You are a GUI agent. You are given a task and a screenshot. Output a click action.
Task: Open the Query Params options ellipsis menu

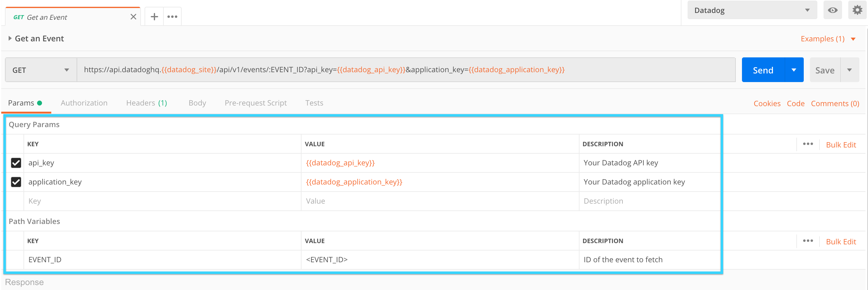(x=808, y=144)
